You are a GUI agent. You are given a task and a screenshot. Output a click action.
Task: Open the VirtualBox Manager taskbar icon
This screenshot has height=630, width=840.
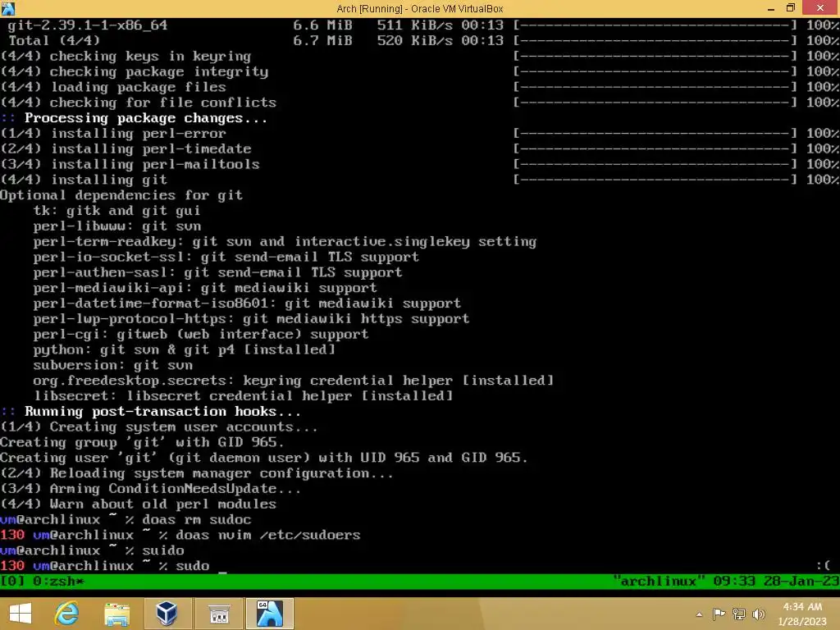[x=167, y=614]
